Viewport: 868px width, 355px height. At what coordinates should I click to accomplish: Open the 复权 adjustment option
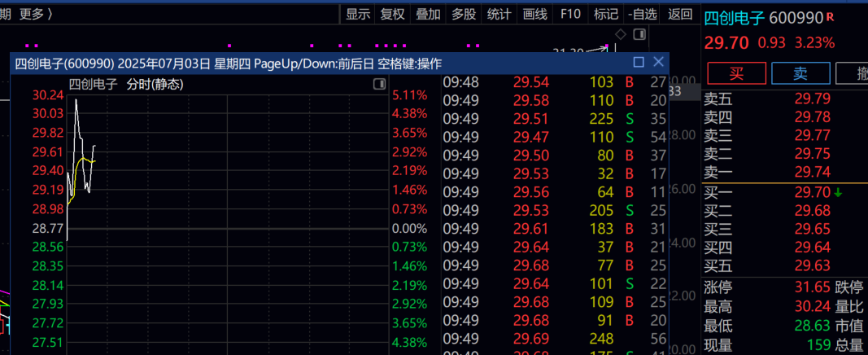click(392, 15)
